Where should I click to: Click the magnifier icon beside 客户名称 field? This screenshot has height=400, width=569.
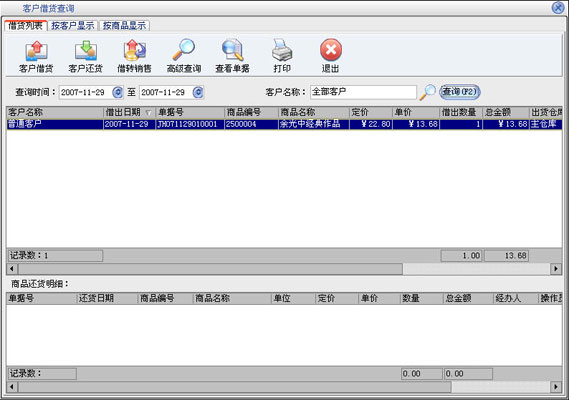pyautogui.click(x=427, y=92)
